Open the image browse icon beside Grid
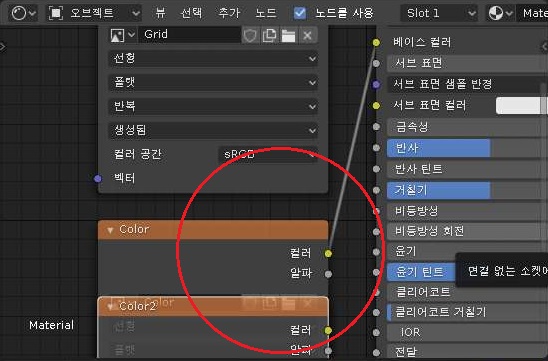Viewport: 548px width, 361px height. click(122, 35)
